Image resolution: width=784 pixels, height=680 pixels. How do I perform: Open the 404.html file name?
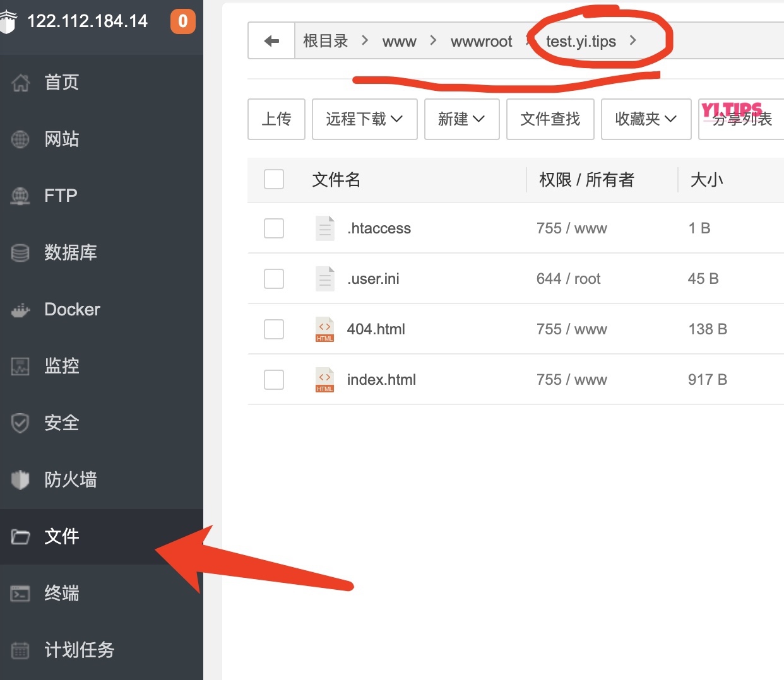(x=376, y=329)
